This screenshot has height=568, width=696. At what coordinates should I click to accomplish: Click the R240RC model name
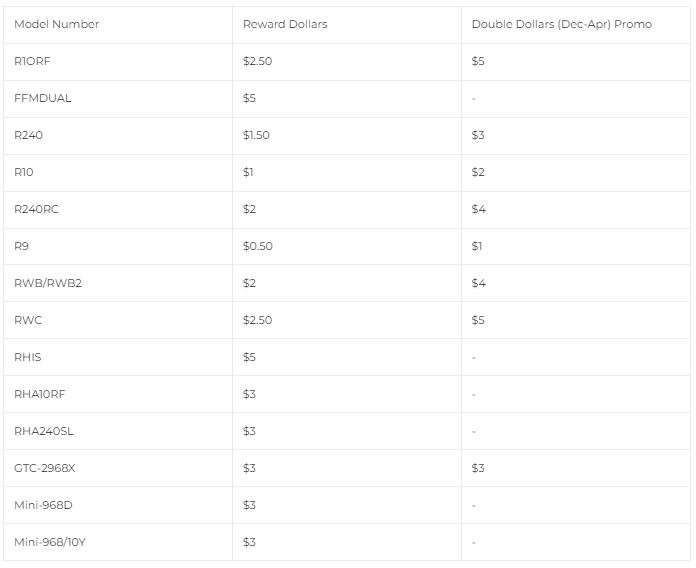(x=36, y=209)
